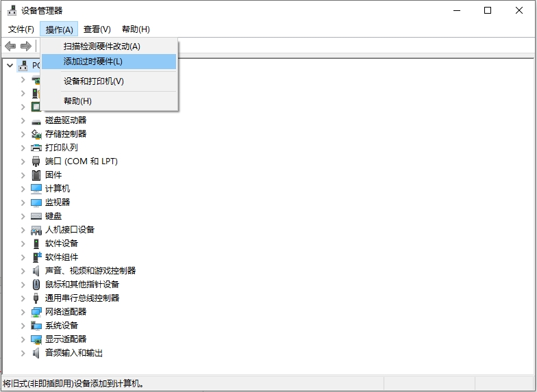Select the 人机接口设备 tree item
Viewport: 537px width, 392px height.
coord(70,230)
